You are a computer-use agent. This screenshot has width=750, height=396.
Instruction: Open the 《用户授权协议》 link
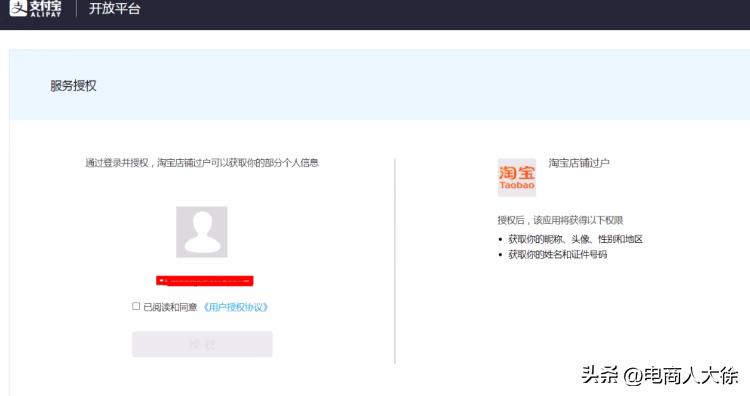pos(235,307)
